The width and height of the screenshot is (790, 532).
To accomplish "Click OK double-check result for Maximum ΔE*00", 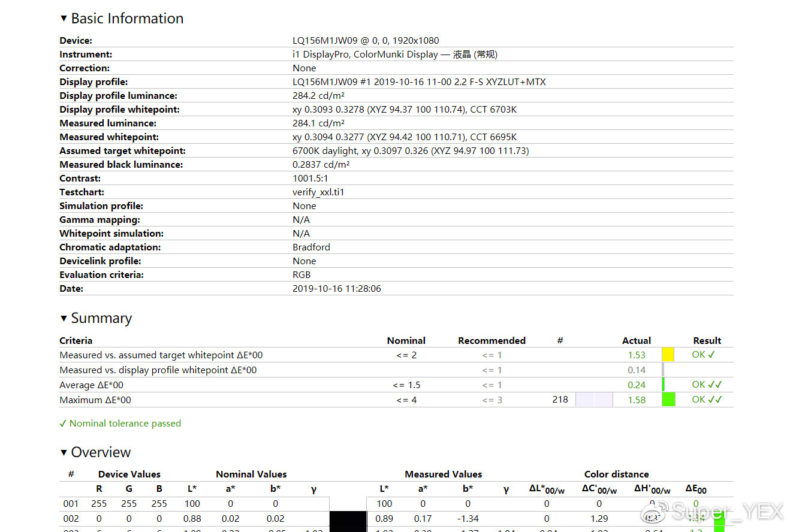I will click(x=707, y=400).
